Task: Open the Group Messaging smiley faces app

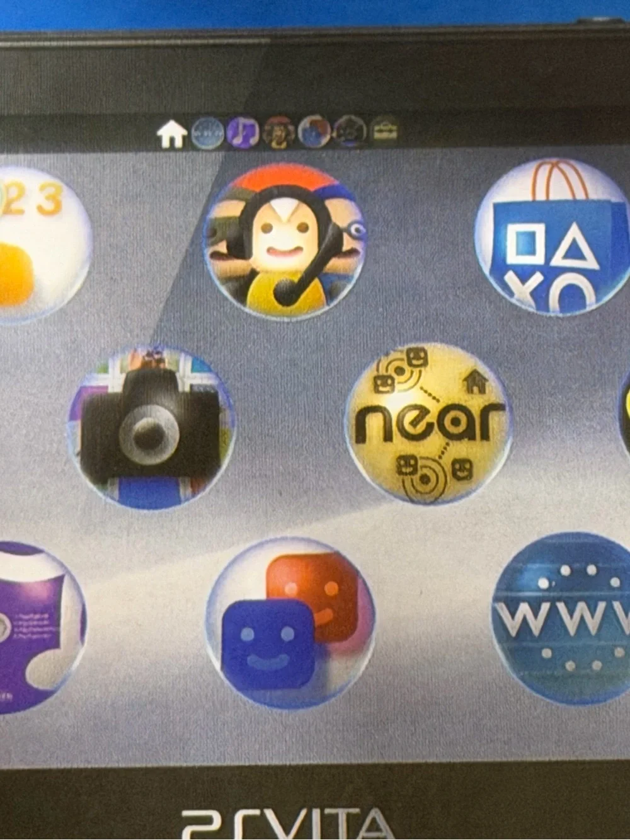Action: [x=291, y=622]
